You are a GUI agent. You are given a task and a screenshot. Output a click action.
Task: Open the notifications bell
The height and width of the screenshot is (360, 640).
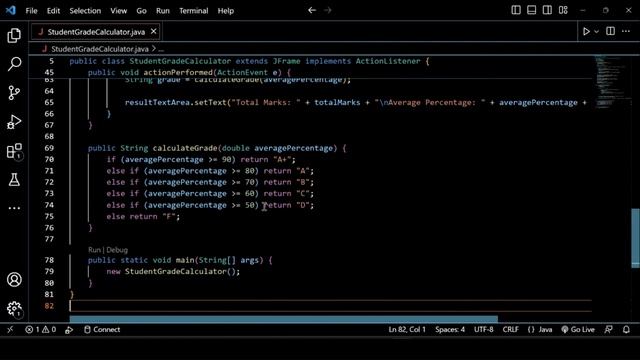(626, 329)
